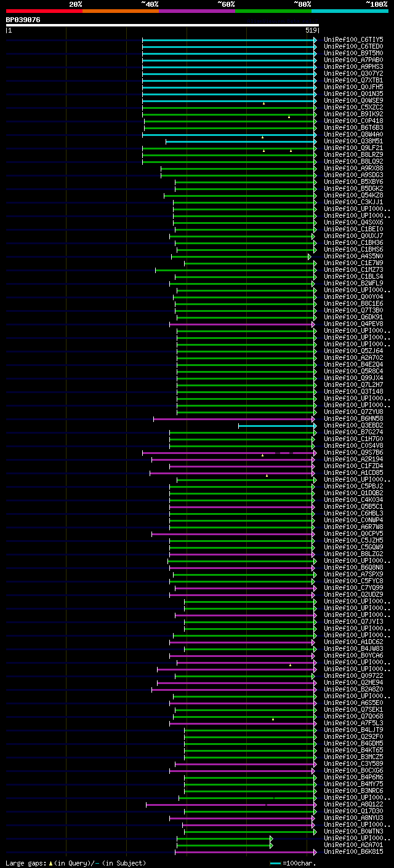This screenshot has height=868, width=394.
Task: Open hit UniRef100_C6TIY5
Action: click(354, 39)
